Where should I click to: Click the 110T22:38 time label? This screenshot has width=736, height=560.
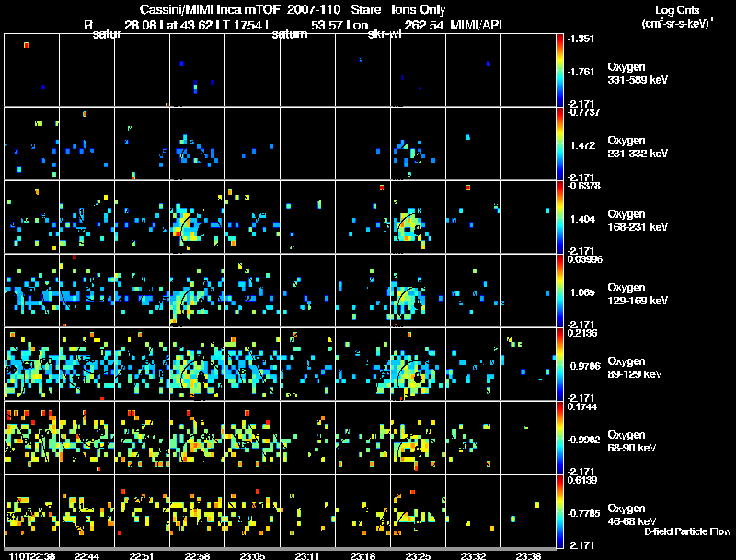tap(31, 555)
